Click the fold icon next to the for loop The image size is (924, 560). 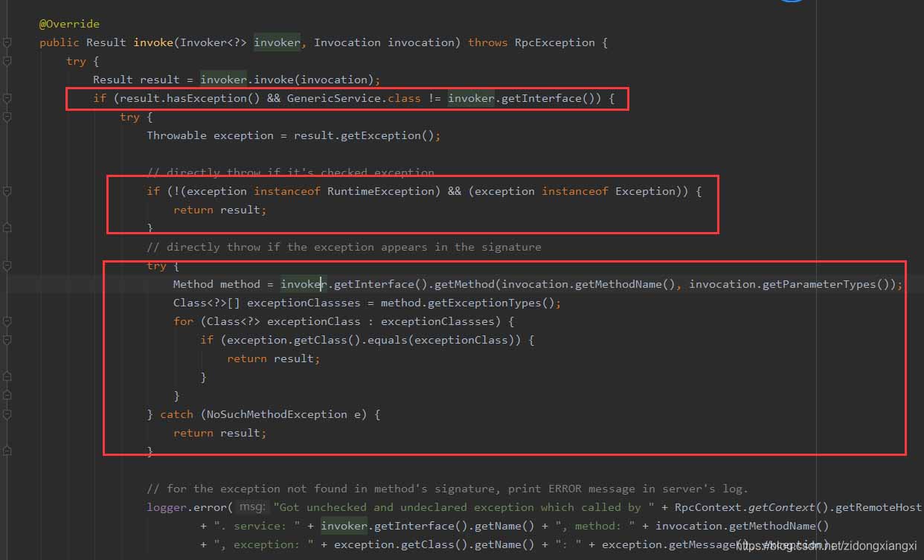click(x=7, y=321)
